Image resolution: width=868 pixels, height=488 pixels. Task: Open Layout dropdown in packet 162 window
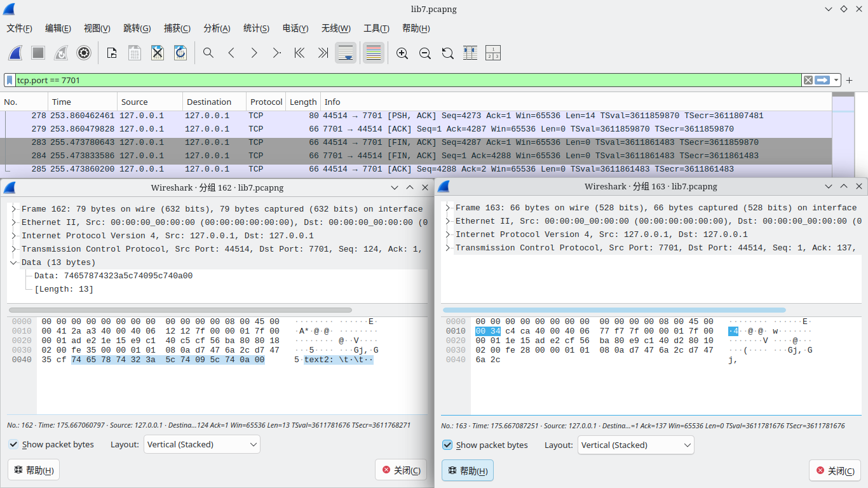[202, 445]
